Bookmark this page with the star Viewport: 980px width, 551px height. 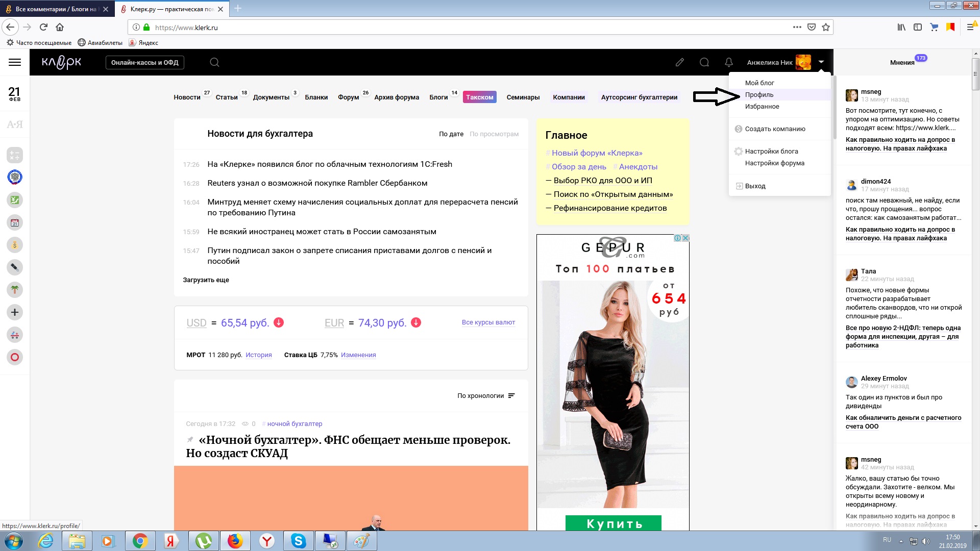click(826, 27)
